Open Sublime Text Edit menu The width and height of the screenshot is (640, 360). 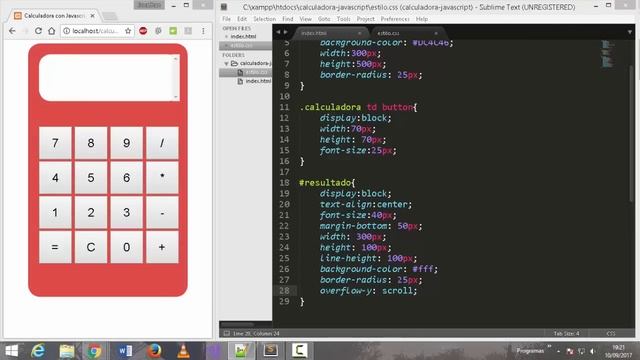[242, 19]
